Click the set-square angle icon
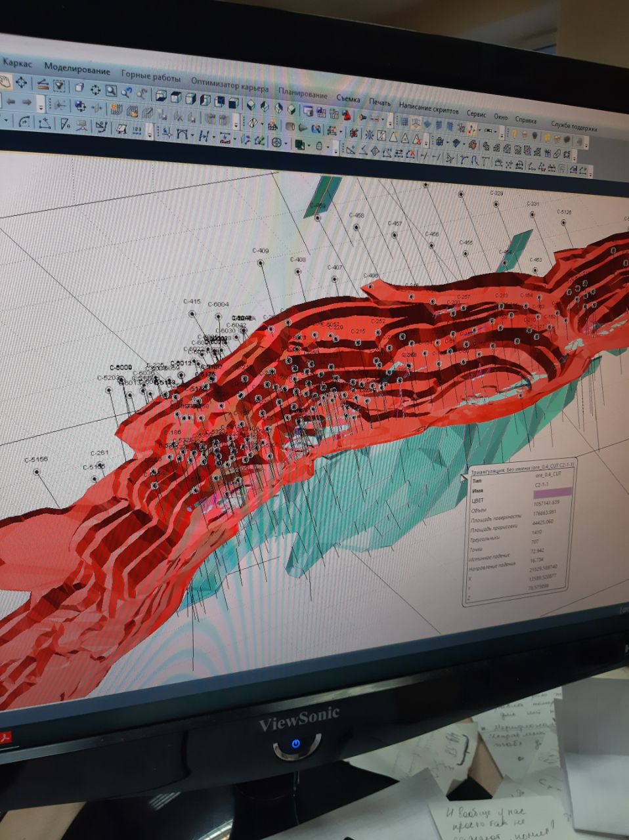 click(351, 149)
